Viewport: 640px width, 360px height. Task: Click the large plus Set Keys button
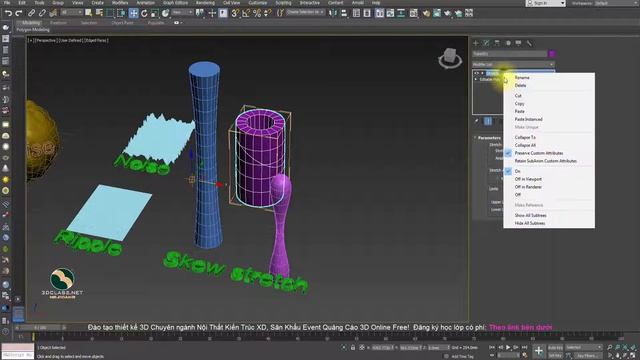(x=539, y=351)
